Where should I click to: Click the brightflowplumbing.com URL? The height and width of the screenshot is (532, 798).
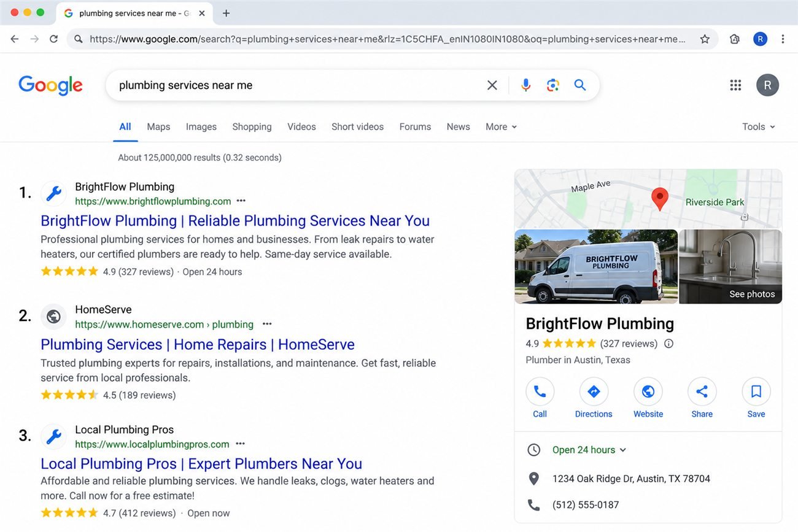[153, 201]
